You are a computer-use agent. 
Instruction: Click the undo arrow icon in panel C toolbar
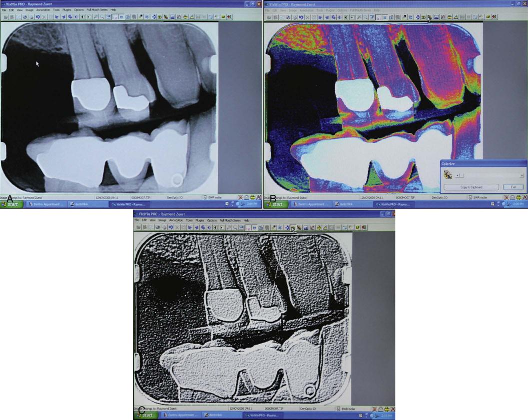tap(170, 227)
